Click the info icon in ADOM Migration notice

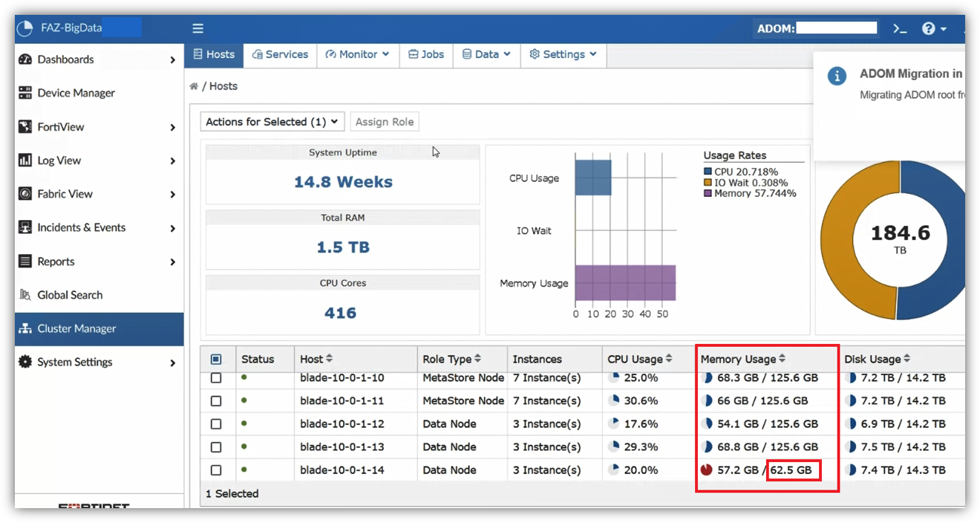point(837,76)
